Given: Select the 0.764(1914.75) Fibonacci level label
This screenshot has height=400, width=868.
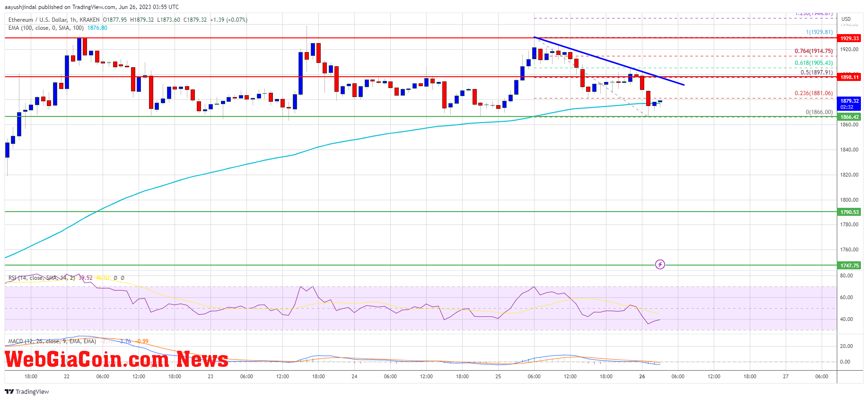Looking at the screenshot, I should coord(814,51).
